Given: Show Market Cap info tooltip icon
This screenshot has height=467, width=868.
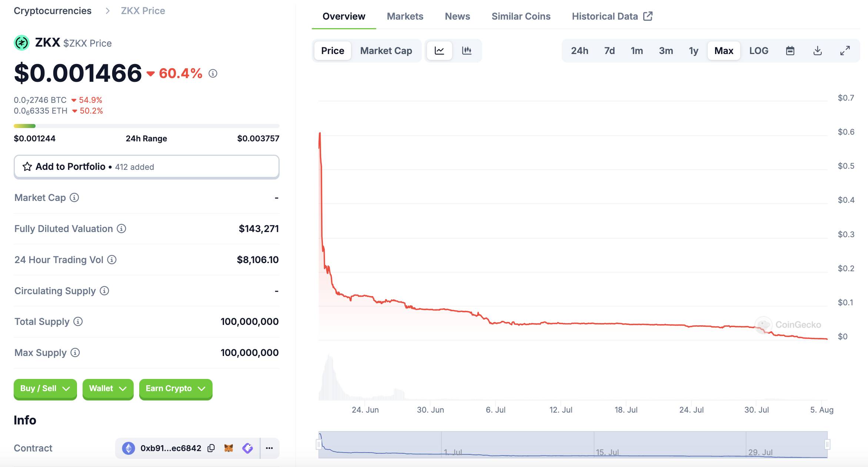Looking at the screenshot, I should pos(74,198).
